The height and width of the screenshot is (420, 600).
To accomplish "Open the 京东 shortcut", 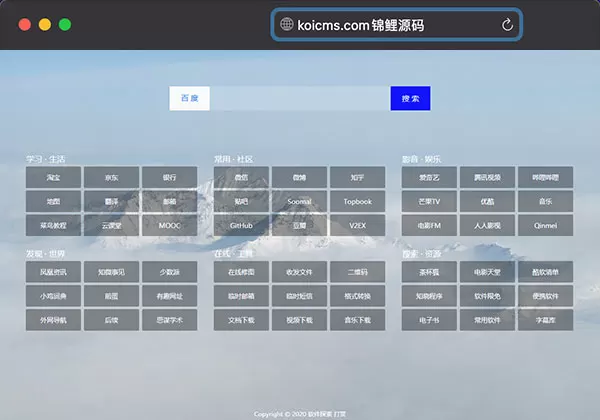I will tap(112, 177).
